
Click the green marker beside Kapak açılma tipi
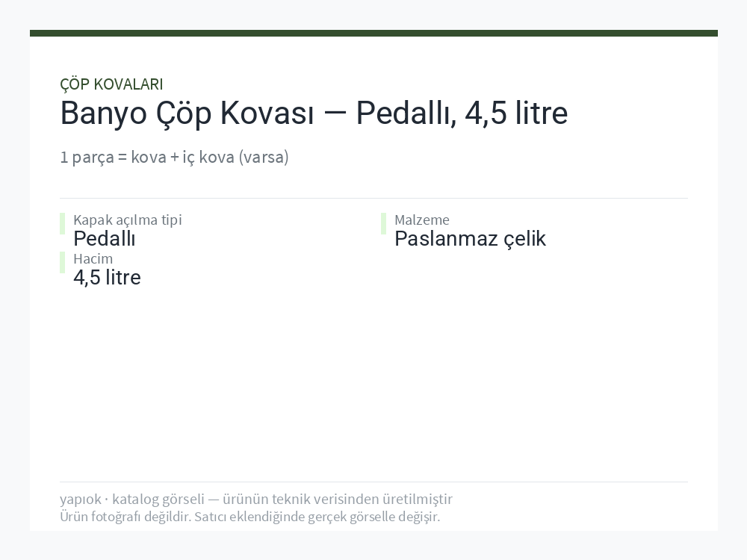pyautogui.click(x=63, y=224)
